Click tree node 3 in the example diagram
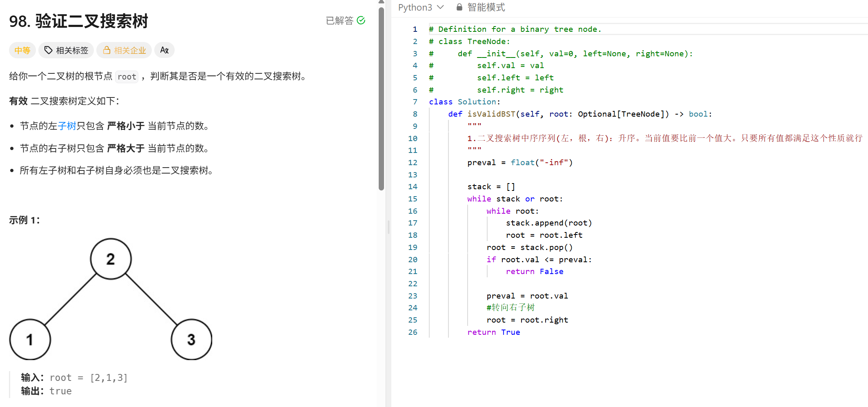The height and width of the screenshot is (407, 868). (x=191, y=339)
